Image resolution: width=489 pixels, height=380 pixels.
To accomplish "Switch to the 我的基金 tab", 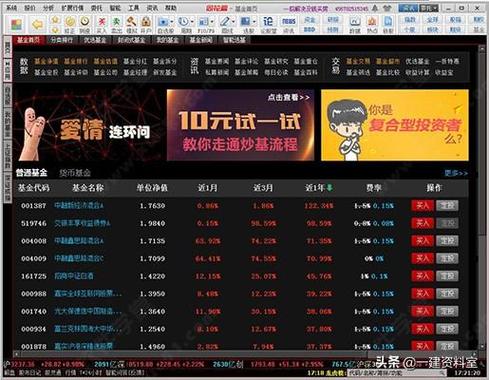I will [x=168, y=40].
